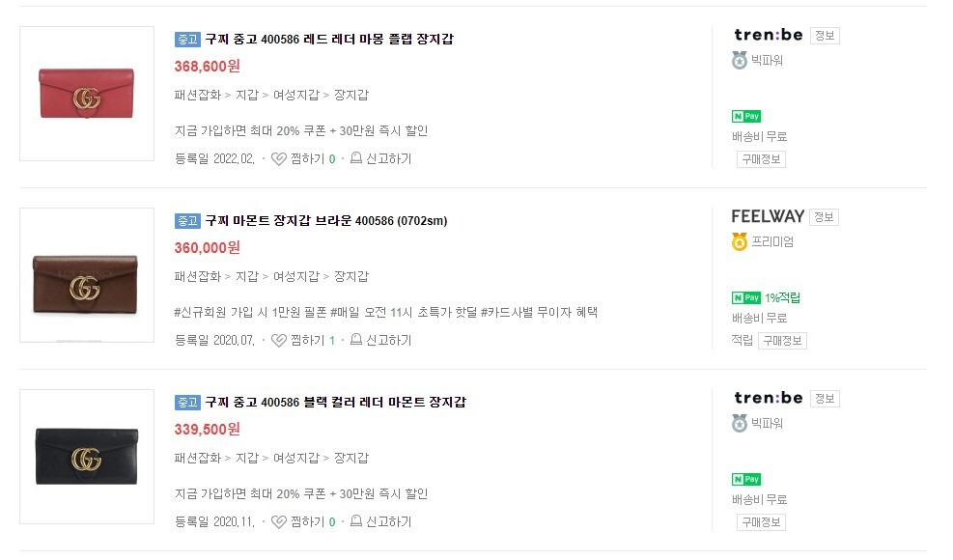Select 패션잡화 category in the brown wallet breadcrumb
The height and width of the screenshot is (560, 953).
click(x=198, y=277)
